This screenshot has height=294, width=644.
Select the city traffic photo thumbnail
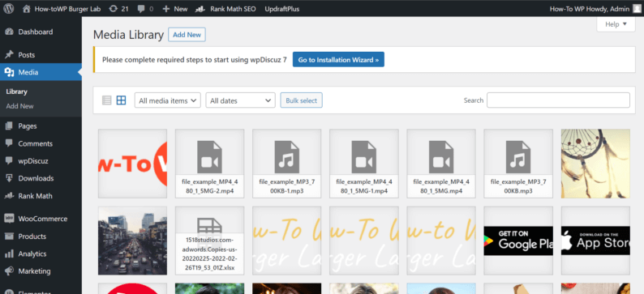point(133,241)
